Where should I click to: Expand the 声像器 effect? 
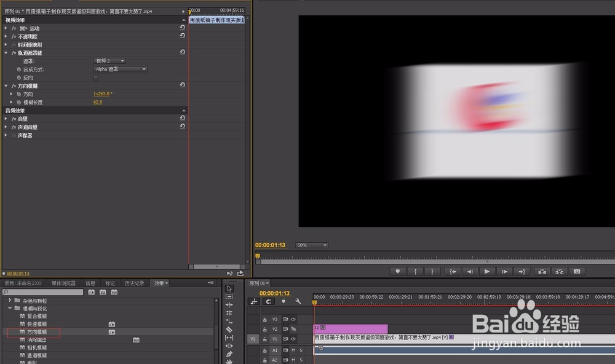[6, 135]
